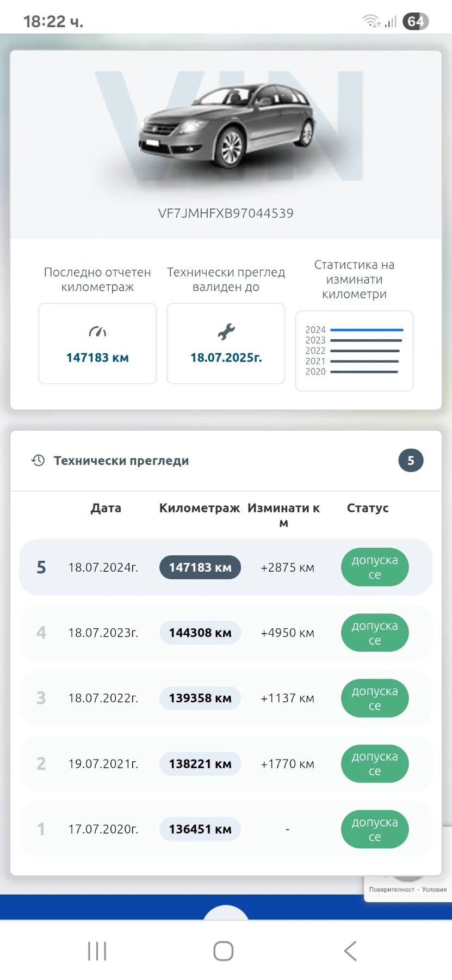Tap the Wi-Fi status icon
This screenshot has width=452, height=980.
371,21
